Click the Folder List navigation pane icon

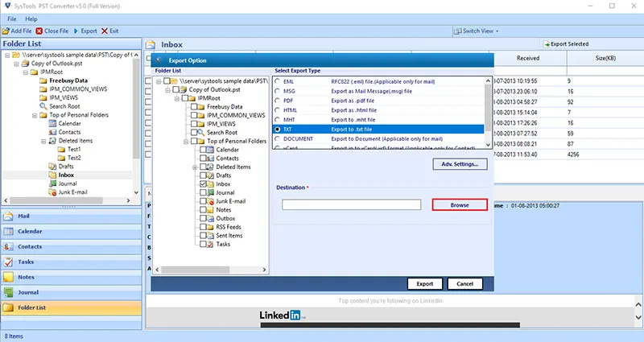8,307
